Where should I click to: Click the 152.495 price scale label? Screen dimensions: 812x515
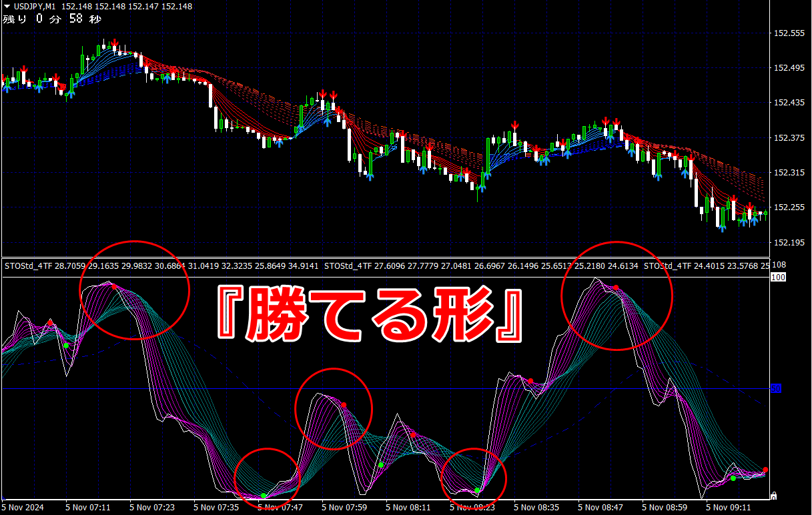789,68
